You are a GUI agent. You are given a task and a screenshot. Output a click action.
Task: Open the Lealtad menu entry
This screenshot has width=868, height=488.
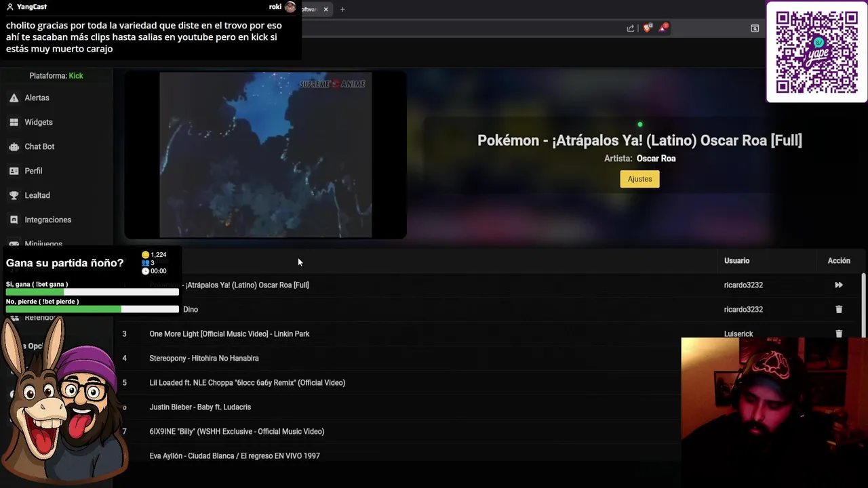[37, 196]
